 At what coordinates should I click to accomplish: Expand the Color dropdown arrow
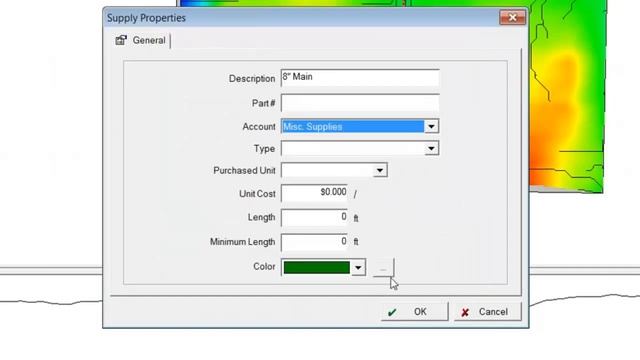pyautogui.click(x=358, y=267)
